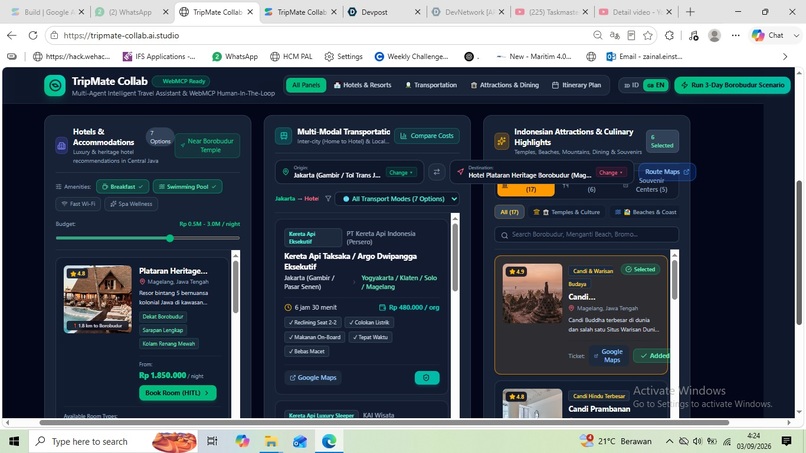Click the browser address bar URL
Image resolution: width=806 pixels, height=453 pixels.
tap(121, 35)
